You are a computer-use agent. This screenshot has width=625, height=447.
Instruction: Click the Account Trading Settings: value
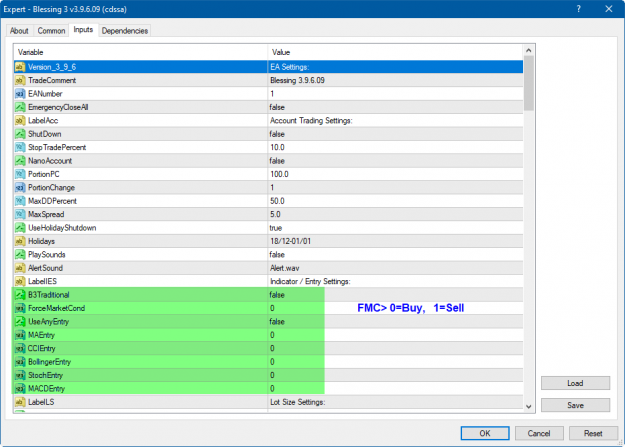[311, 120]
